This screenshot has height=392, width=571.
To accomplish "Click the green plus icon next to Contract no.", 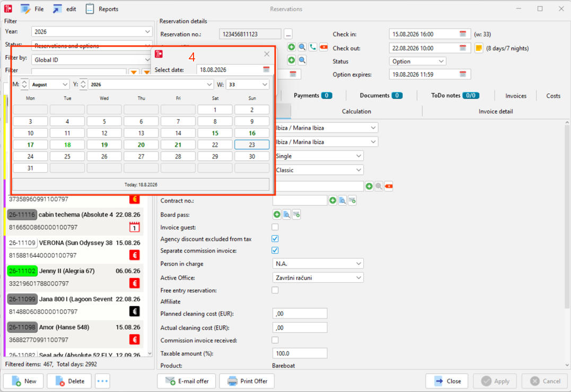I will [x=332, y=200].
